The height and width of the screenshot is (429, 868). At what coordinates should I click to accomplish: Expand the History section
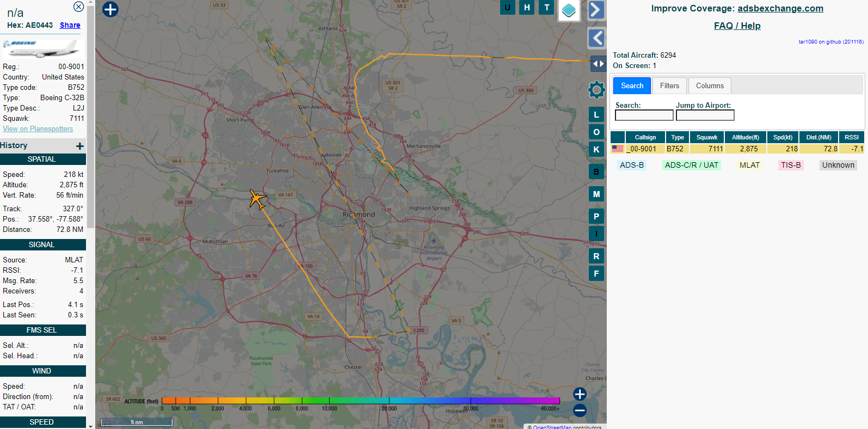80,146
